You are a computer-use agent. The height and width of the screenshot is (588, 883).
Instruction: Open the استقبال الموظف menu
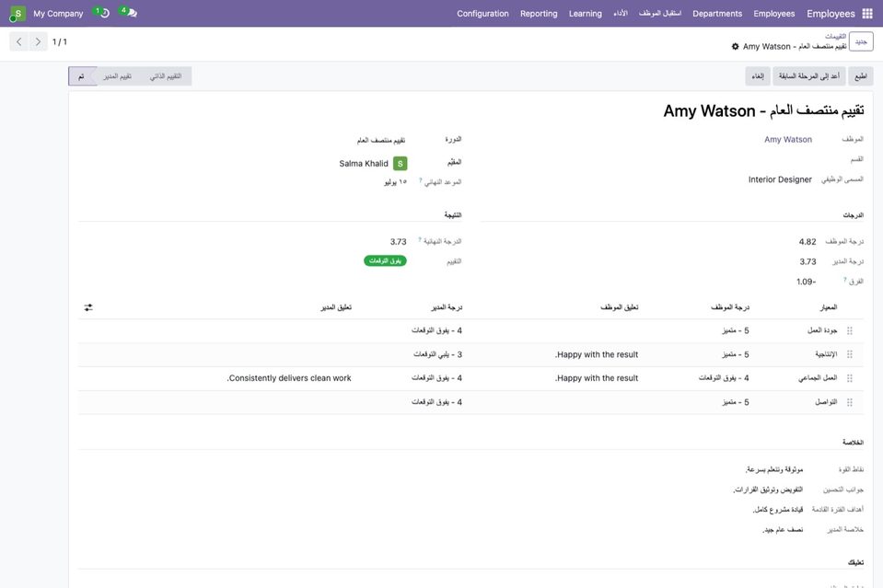click(x=660, y=14)
